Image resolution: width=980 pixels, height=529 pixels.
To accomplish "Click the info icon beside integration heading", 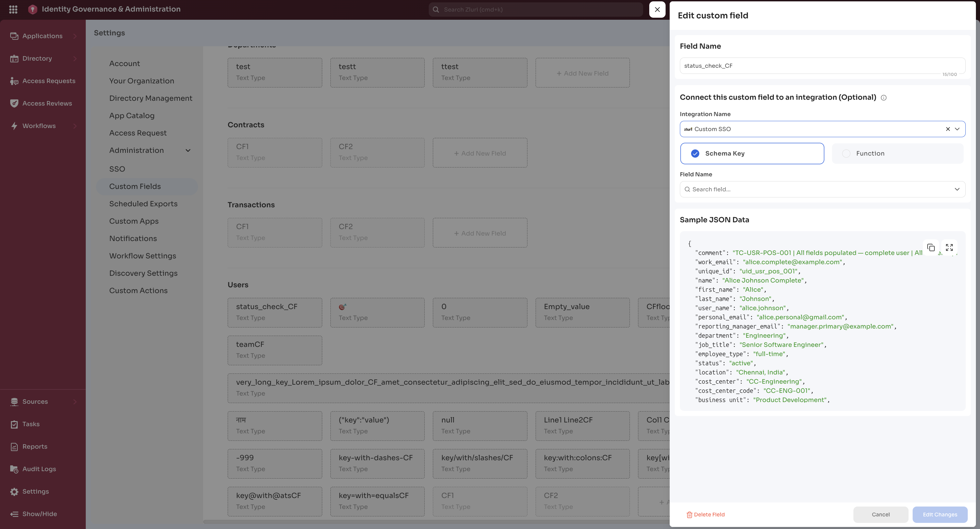I will pos(883,98).
